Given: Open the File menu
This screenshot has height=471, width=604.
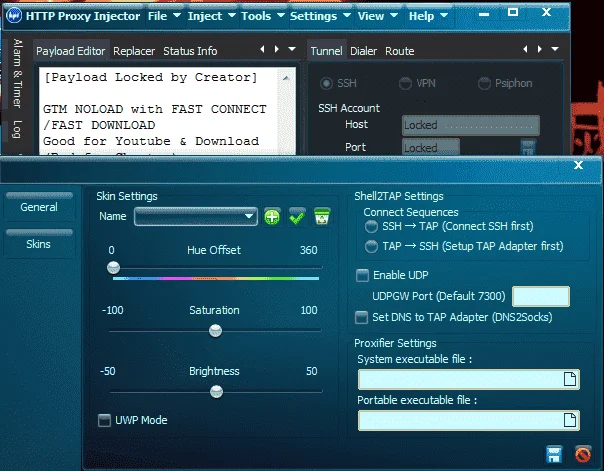Looking at the screenshot, I should (x=164, y=16).
